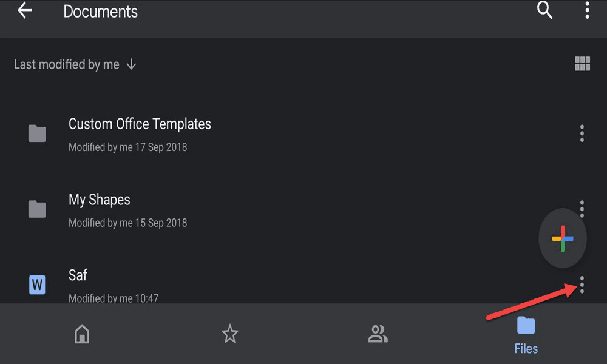Open the three-dot menu for Saf
This screenshot has width=607, height=364.
[x=582, y=285]
